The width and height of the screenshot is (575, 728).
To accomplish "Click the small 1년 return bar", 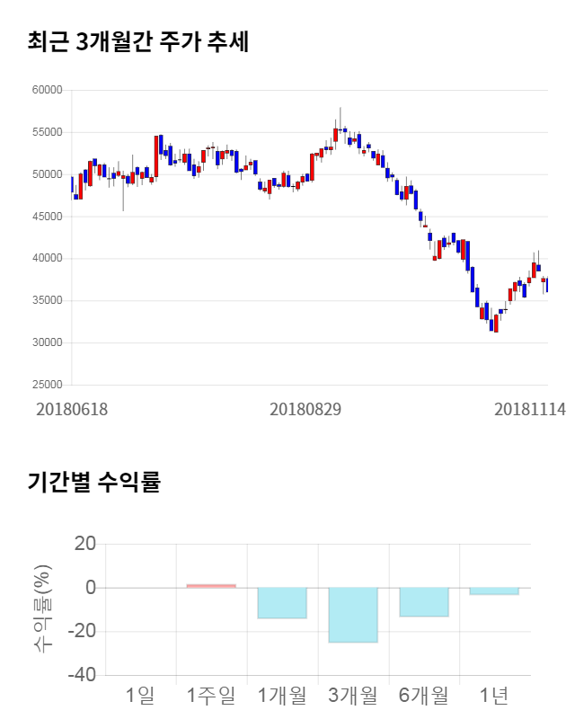I will pos(494,590).
